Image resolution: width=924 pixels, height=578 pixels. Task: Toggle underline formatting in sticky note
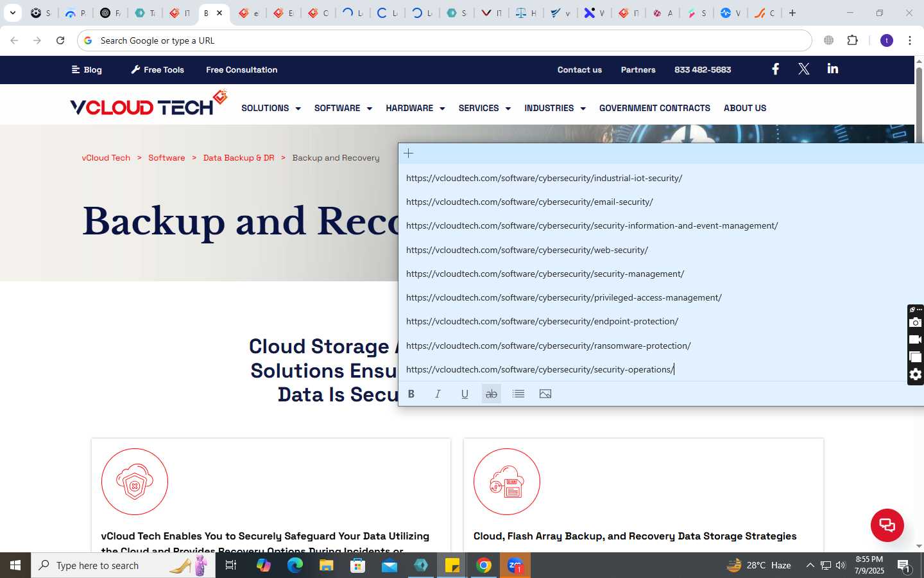click(465, 394)
